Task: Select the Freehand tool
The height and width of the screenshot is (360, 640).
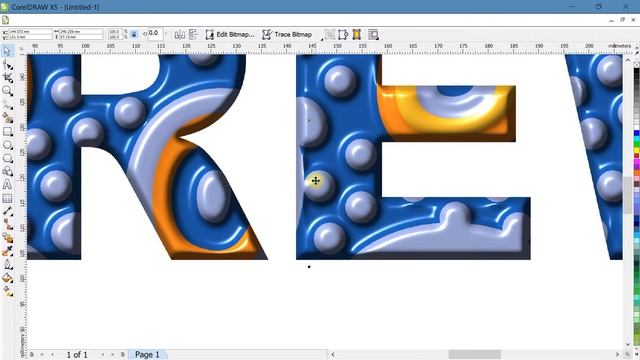Action: point(7,105)
